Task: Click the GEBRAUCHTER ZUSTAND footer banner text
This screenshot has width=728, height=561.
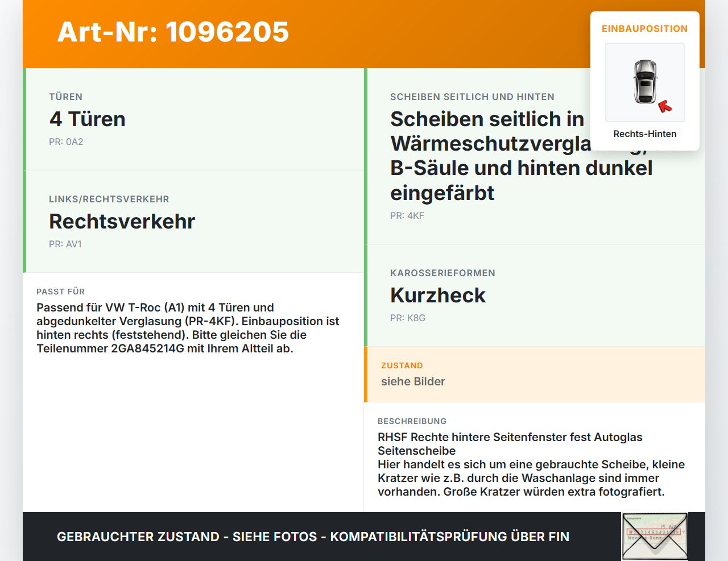Action: click(x=313, y=537)
